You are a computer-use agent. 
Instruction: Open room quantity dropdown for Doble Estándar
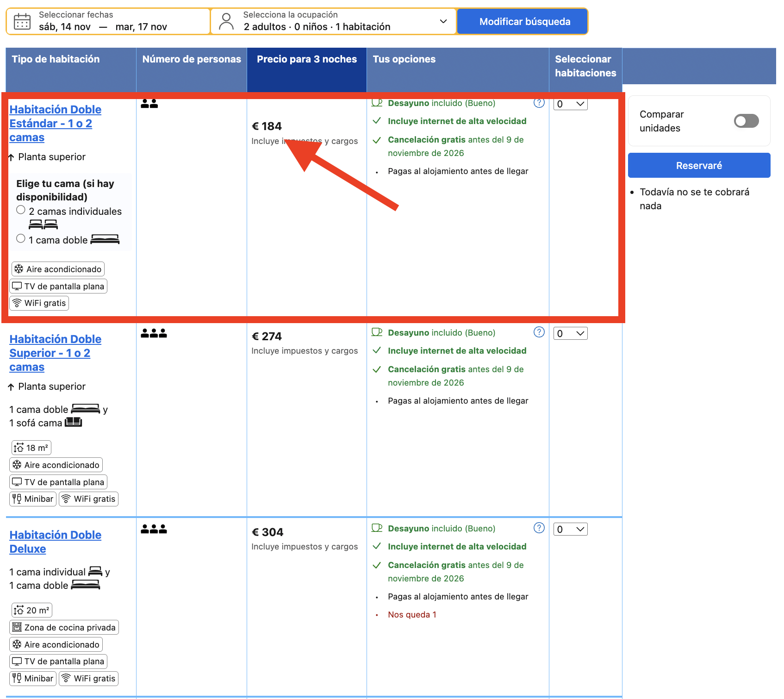tap(571, 104)
